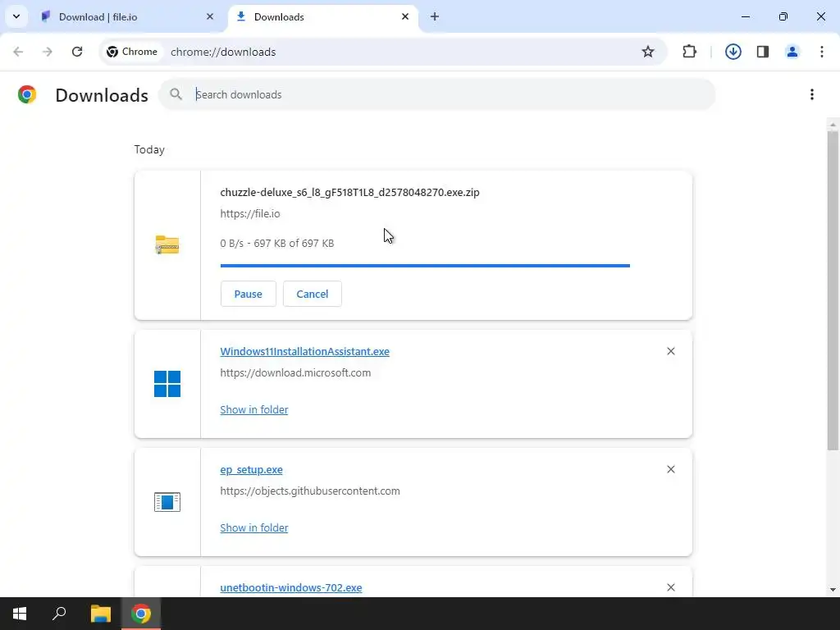Open the Downloads page more actions menu
The height and width of the screenshot is (630, 840).
tap(811, 94)
